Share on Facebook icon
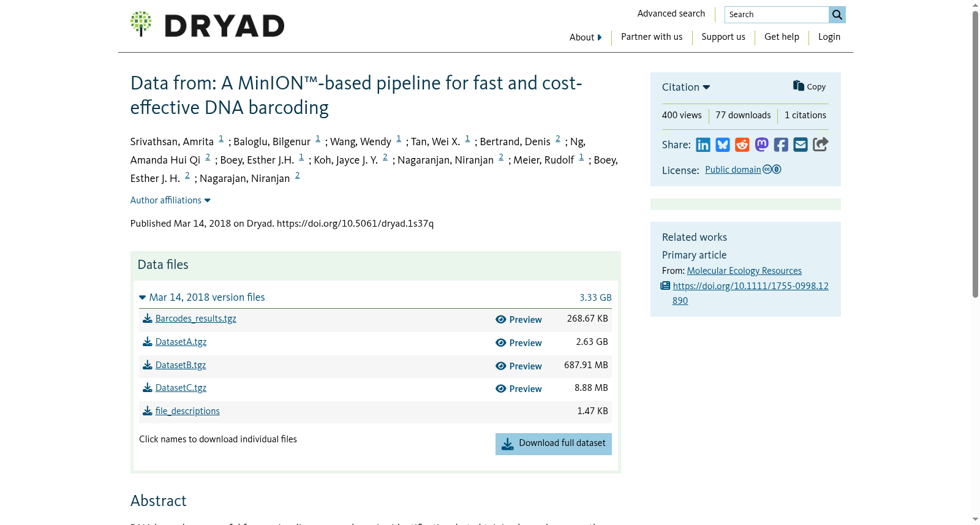This screenshot has height=525, width=980. pos(781,145)
